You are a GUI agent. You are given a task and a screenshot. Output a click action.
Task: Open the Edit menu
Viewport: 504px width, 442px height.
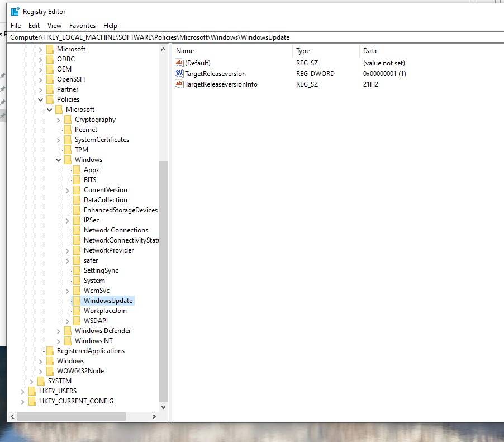[34, 25]
